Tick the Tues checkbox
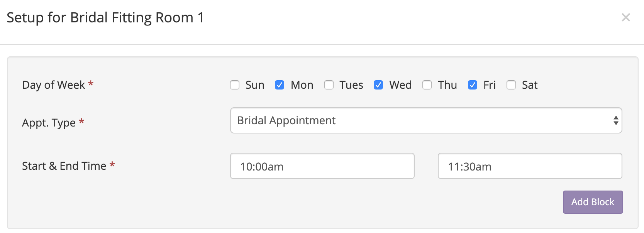The height and width of the screenshot is (233, 644). (329, 85)
